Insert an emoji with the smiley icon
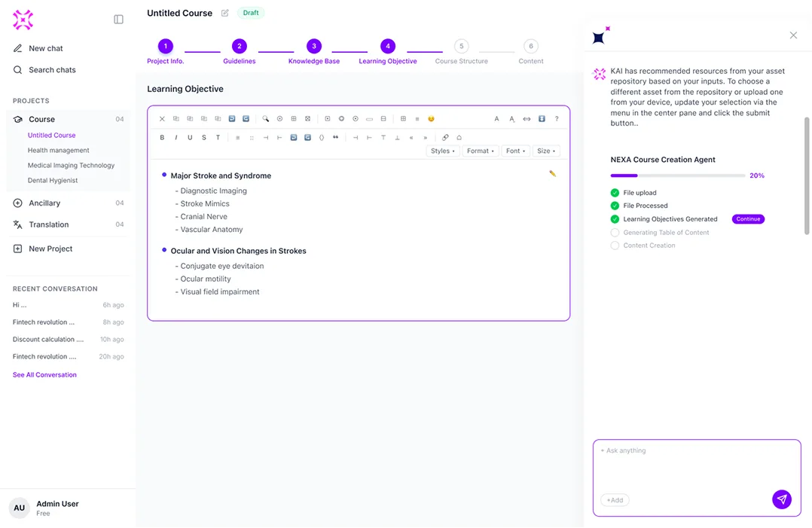Viewport: 812px width, 528px height. coord(431,119)
